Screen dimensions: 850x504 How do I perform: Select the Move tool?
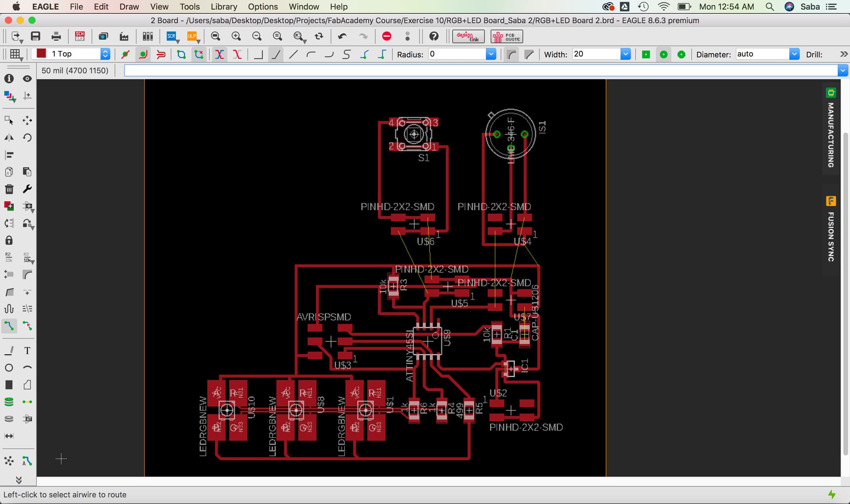[27, 120]
